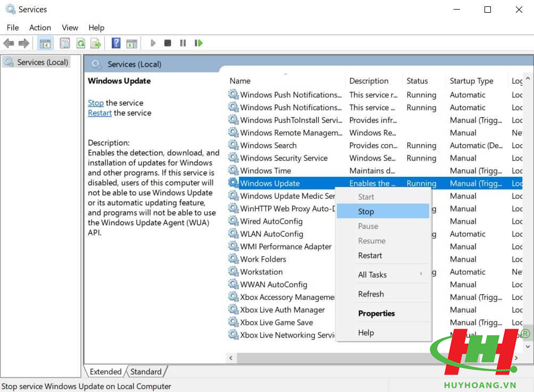Image resolution: width=534 pixels, height=392 pixels.
Task: Click the gear icon beside WWAN AutoConfig
Action: pos(233,284)
